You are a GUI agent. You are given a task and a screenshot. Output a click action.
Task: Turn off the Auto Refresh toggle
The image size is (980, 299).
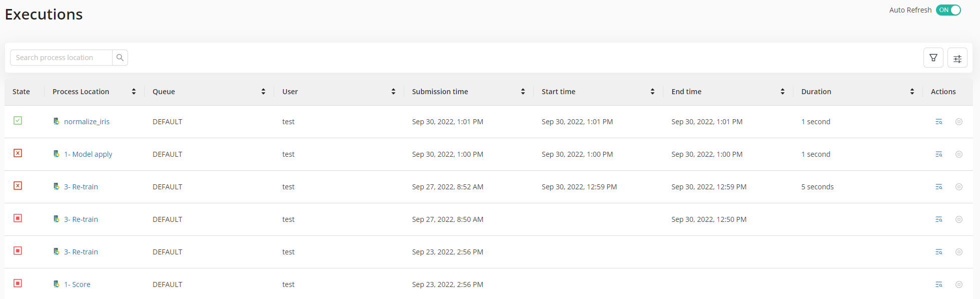[x=948, y=10]
